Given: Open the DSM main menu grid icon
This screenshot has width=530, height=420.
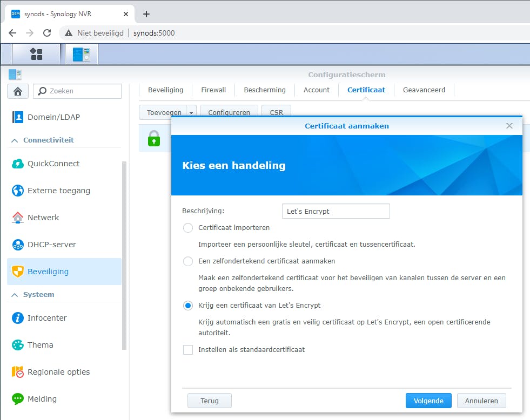Looking at the screenshot, I should 36,54.
